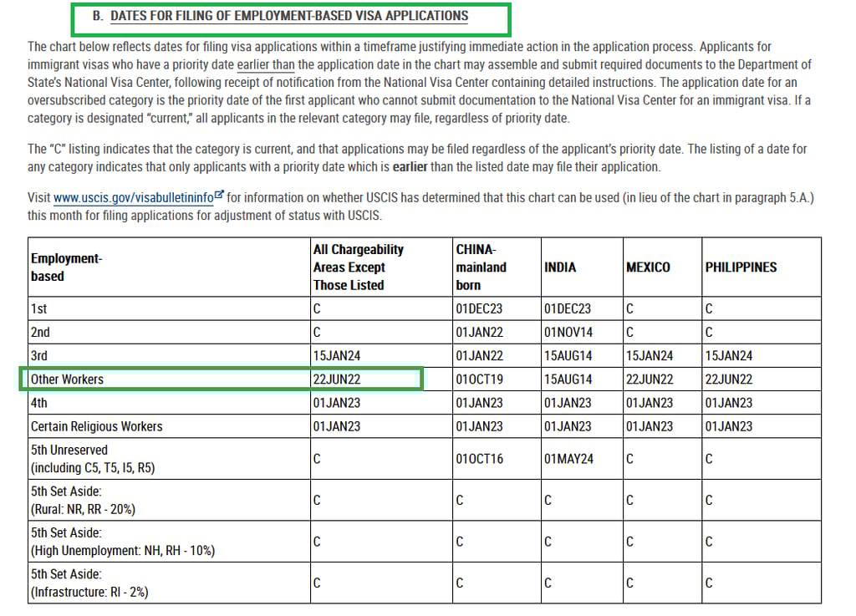The image size is (856, 616).
Task: Click the 01MAY24 date for India 5th Unreserved
Action: 568,459
